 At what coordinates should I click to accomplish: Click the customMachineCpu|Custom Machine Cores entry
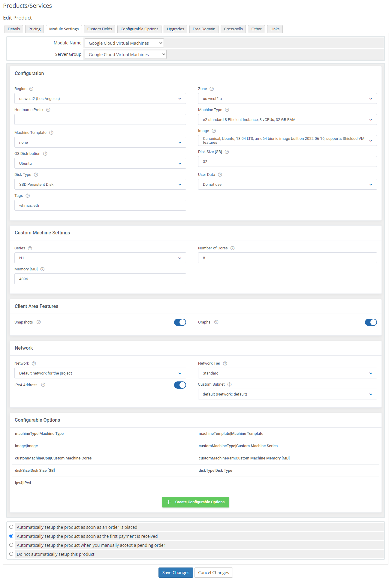coord(53,458)
